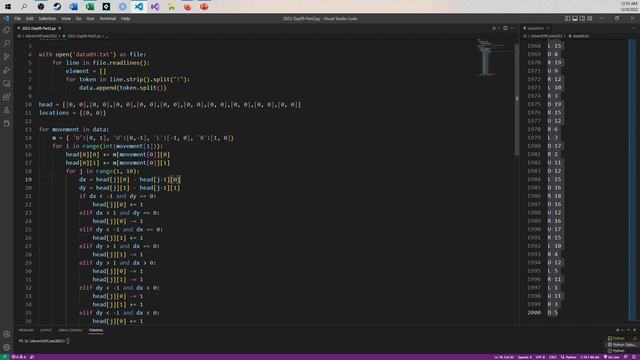Open the Go menu
640x360 pixels.
[x=78, y=18]
